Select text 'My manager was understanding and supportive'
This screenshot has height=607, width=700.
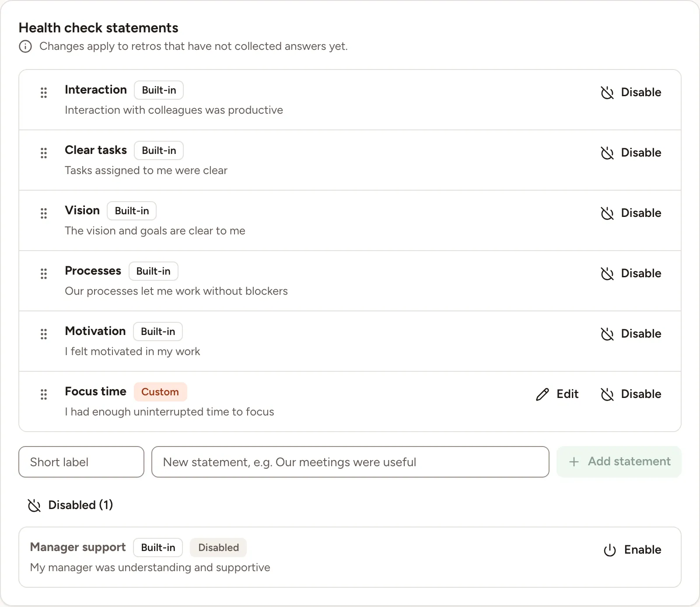[150, 568]
